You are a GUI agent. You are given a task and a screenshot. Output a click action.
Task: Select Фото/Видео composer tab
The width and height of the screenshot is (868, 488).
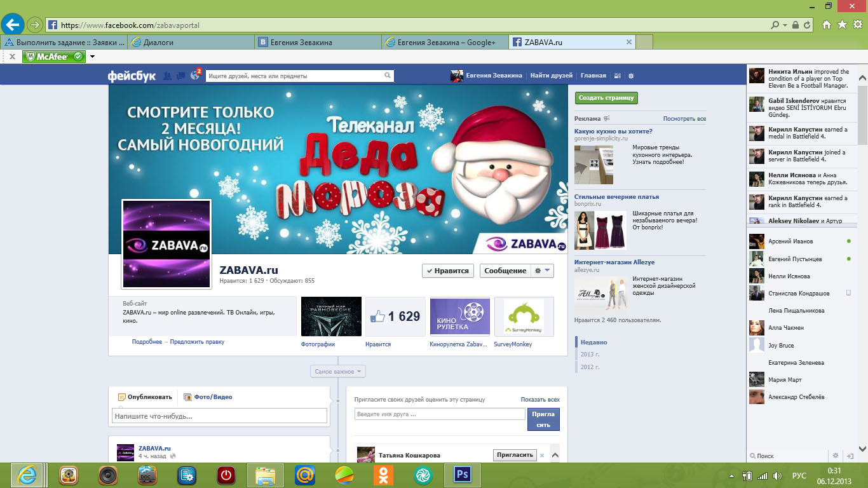pos(208,397)
